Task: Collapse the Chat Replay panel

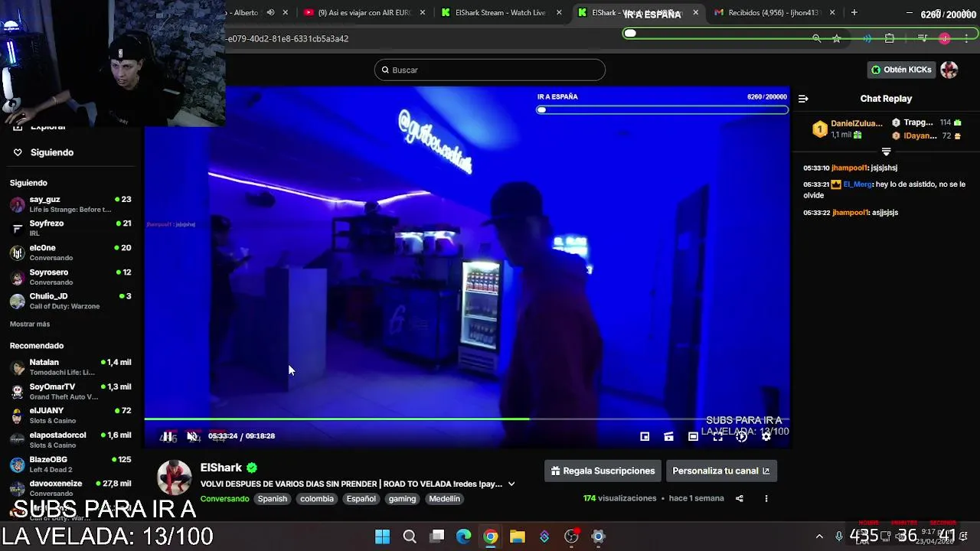Action: coord(803,99)
